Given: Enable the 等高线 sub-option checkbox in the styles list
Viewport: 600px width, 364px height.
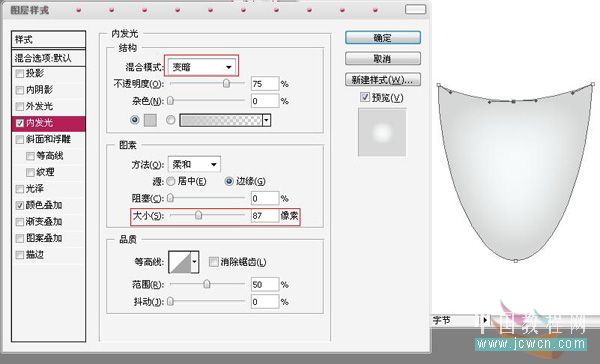Looking at the screenshot, I should (30, 156).
